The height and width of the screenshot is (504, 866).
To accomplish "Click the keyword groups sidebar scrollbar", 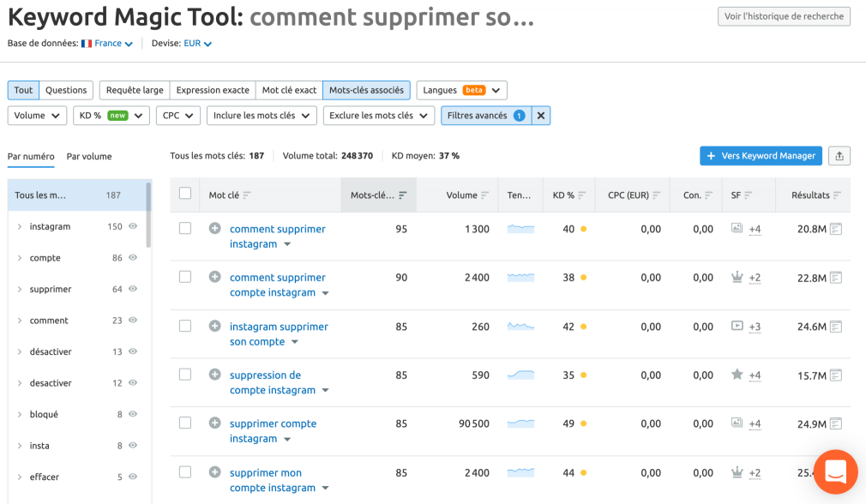I will click(148, 215).
